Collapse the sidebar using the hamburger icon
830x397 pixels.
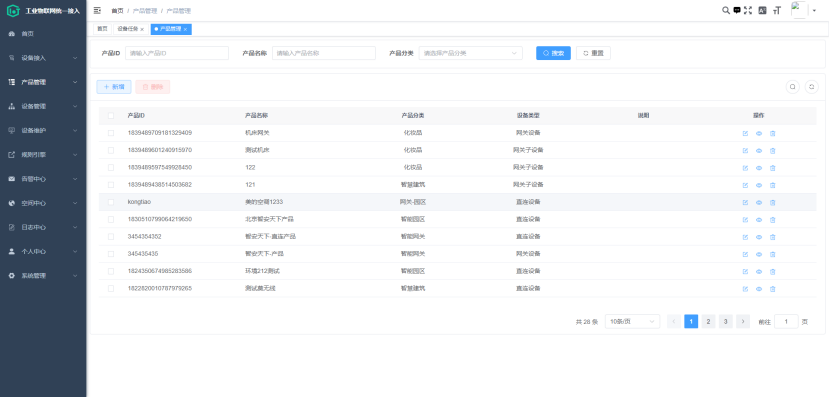(97, 11)
